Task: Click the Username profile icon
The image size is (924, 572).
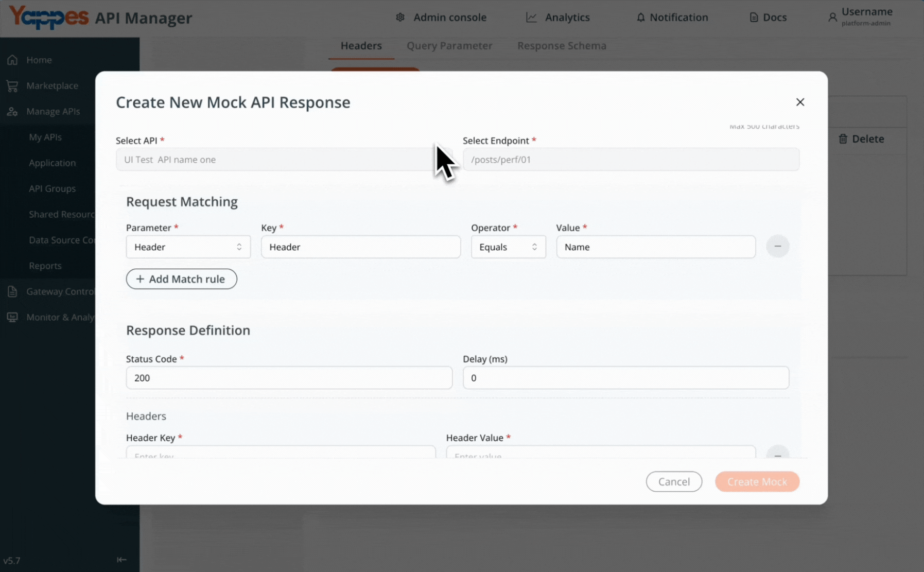Action: click(x=832, y=18)
